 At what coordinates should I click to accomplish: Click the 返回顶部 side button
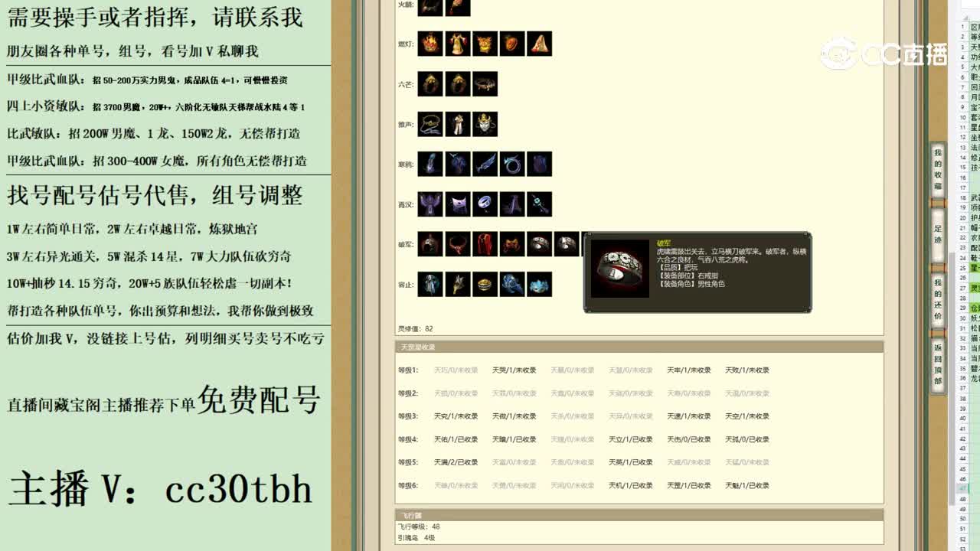click(938, 364)
